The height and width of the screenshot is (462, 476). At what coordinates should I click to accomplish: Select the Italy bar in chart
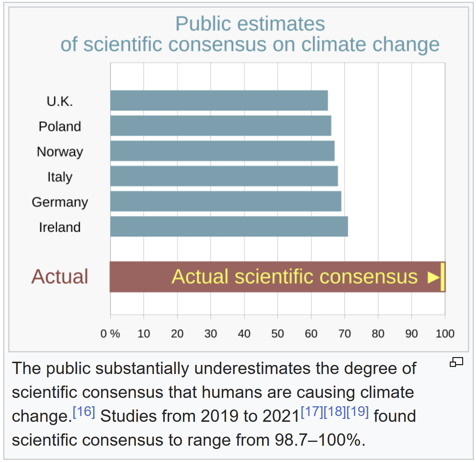[x=224, y=176]
